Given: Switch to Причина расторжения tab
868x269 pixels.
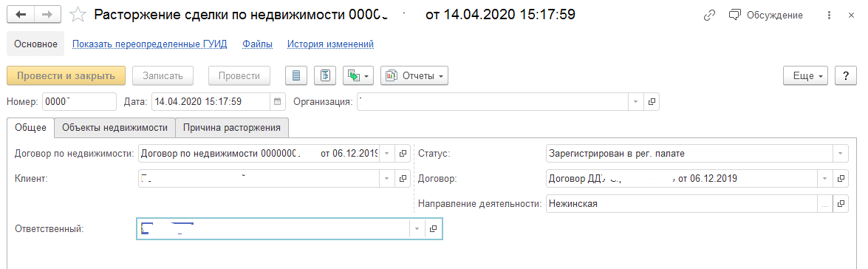Looking at the screenshot, I should pyautogui.click(x=232, y=127).
